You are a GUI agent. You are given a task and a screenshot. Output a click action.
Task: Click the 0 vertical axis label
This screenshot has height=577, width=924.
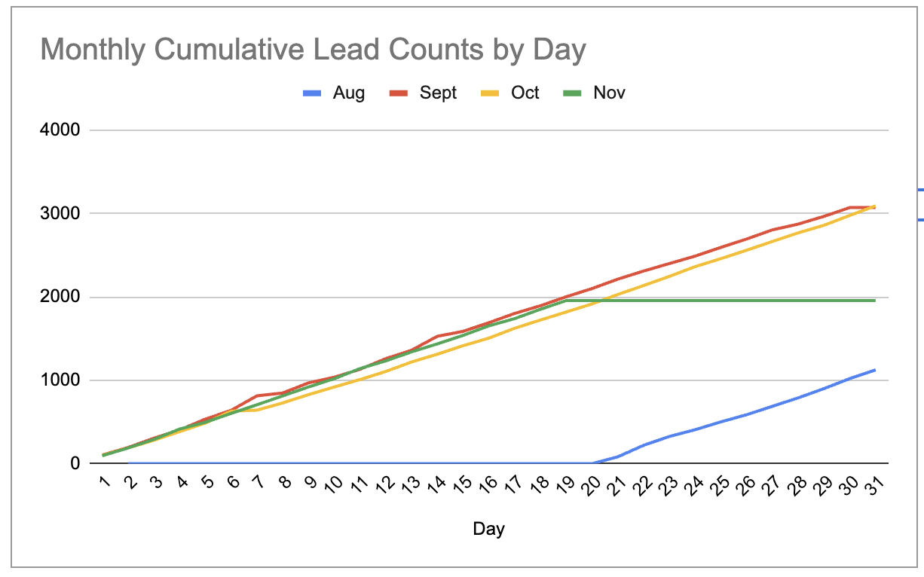pos(75,464)
